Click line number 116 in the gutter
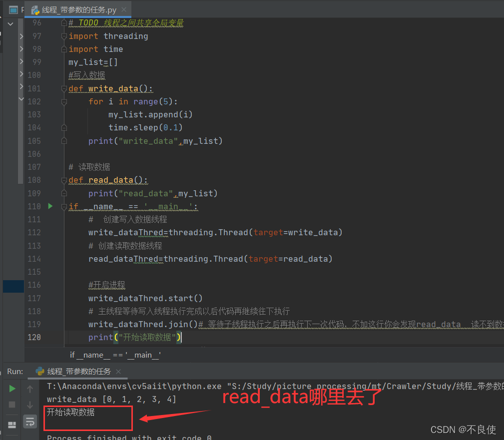Viewport: 504px width, 440px height. click(x=34, y=285)
